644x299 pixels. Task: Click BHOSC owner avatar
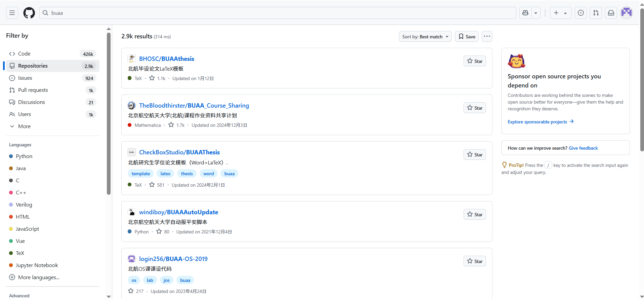132,59
